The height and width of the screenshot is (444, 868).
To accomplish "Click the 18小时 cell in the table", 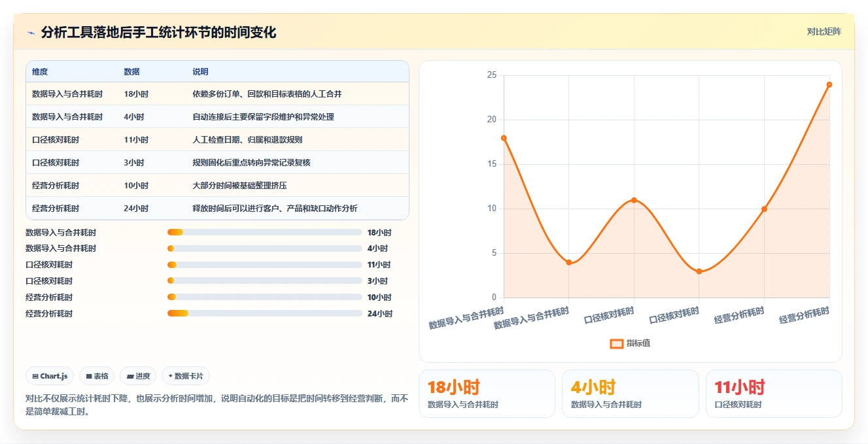I will tap(136, 94).
